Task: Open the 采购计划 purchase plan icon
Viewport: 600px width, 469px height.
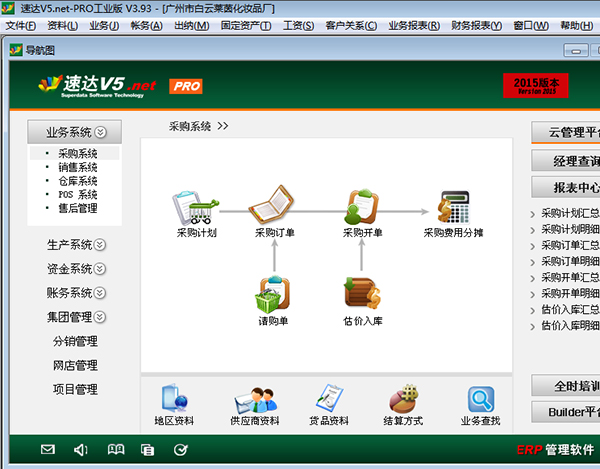Action: click(x=196, y=210)
